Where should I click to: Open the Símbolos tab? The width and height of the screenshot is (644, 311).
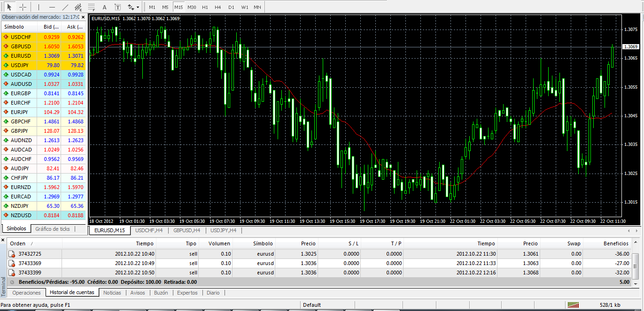click(16, 229)
